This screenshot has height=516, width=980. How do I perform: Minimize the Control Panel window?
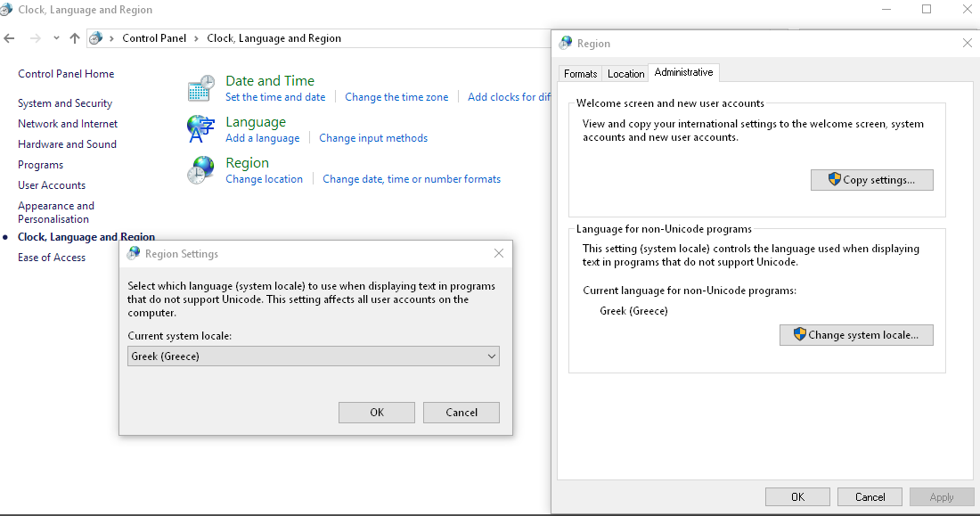(886, 9)
